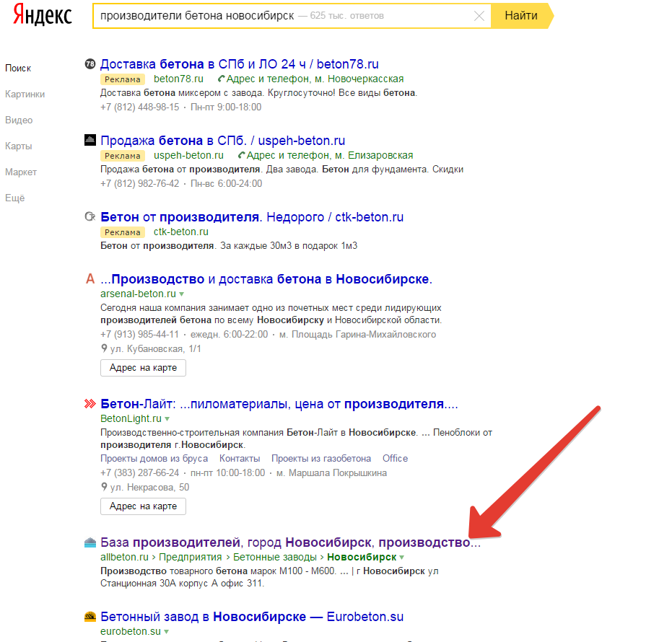This screenshot has height=642, width=672.
Task: Open 'Адрес и телефон, м. Новочеркасская' link
Action: tap(315, 79)
